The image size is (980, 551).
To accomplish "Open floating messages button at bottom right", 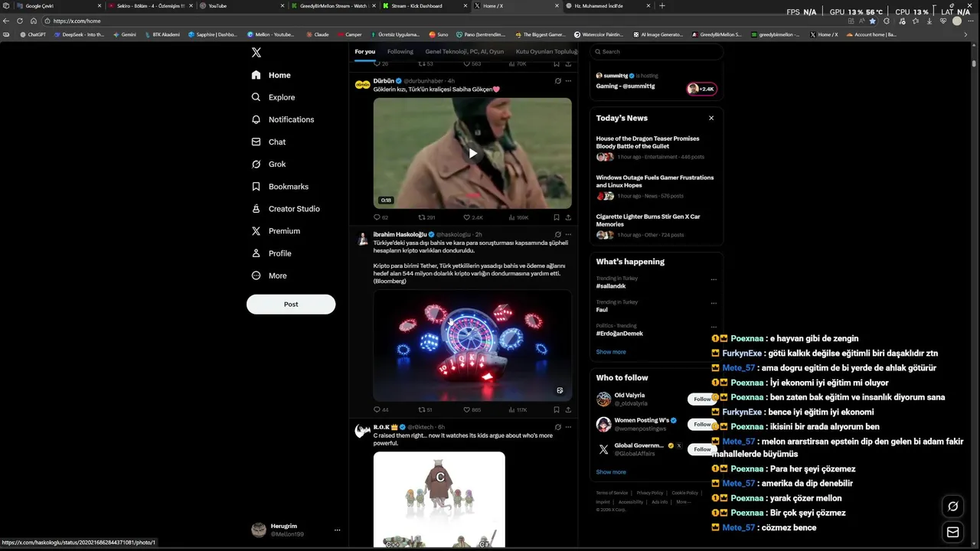I will pos(953,532).
